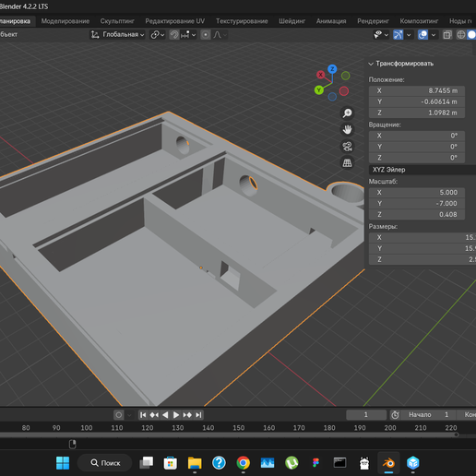Select wireframe viewport shading
Screen dimensions: 476x476
coord(460,35)
